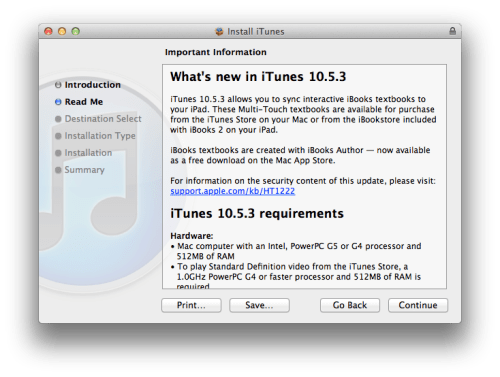The height and width of the screenshot is (377, 500).
Task: Click the lock icon in title bar
Action: coord(452,31)
